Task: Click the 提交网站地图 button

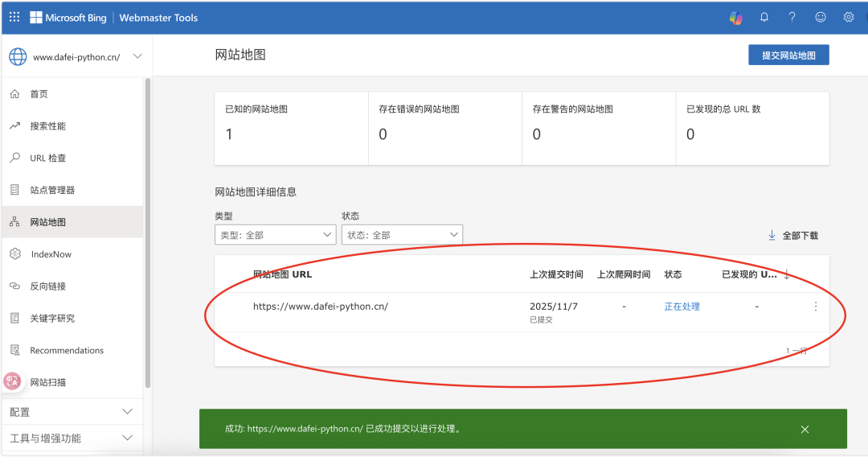Action: click(788, 55)
